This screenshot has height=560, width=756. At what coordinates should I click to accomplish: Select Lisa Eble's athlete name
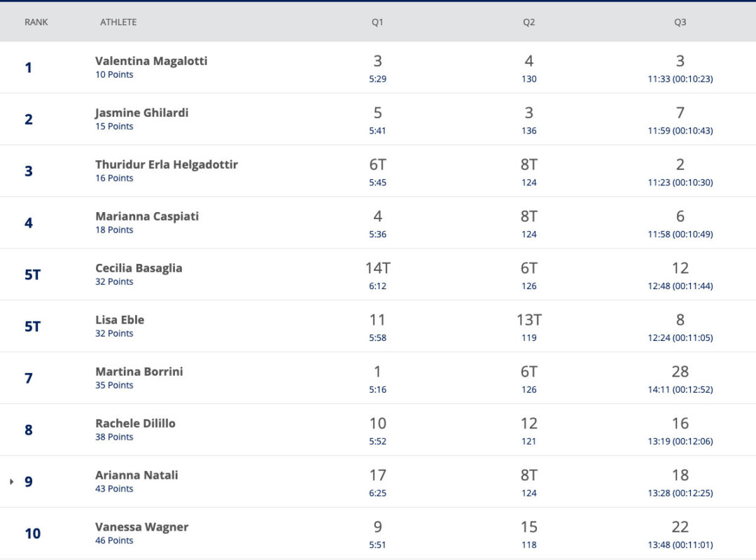(x=120, y=320)
